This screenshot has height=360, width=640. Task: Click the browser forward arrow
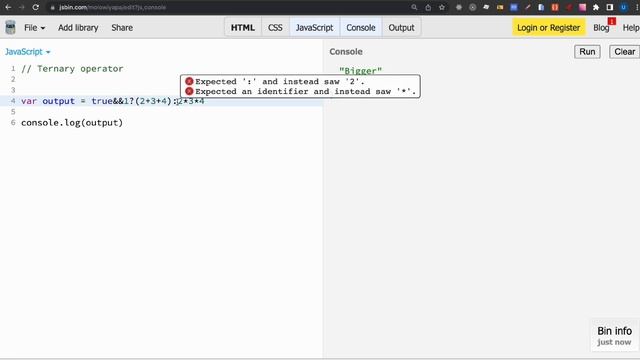click(22, 7)
